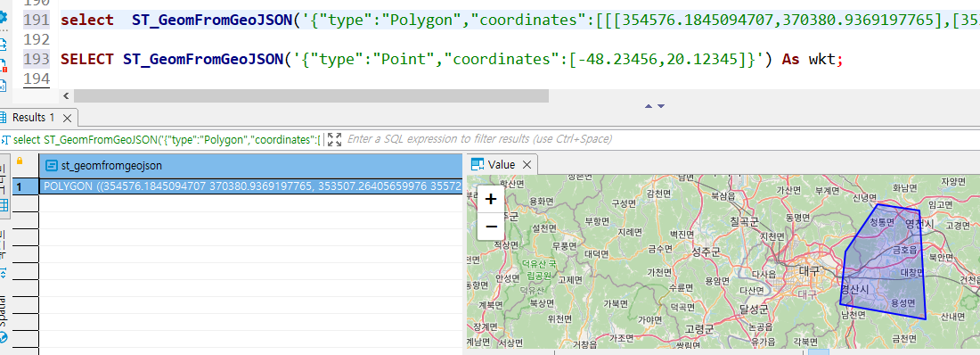Click the Results 1 tab grid icon

(4, 117)
